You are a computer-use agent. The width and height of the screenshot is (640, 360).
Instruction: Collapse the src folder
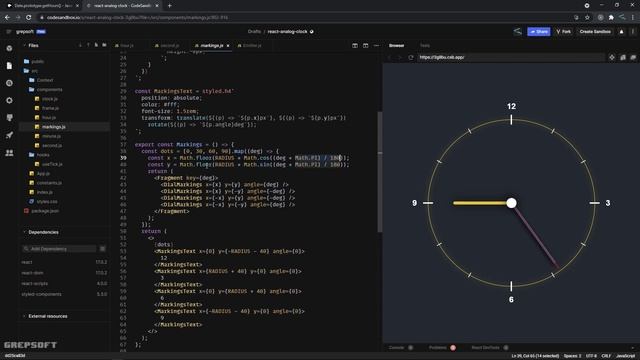point(31,71)
